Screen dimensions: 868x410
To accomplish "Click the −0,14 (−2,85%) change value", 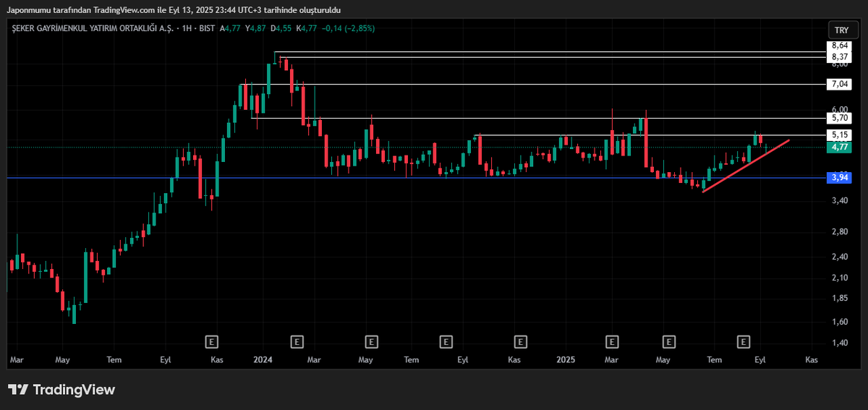I will [348, 28].
